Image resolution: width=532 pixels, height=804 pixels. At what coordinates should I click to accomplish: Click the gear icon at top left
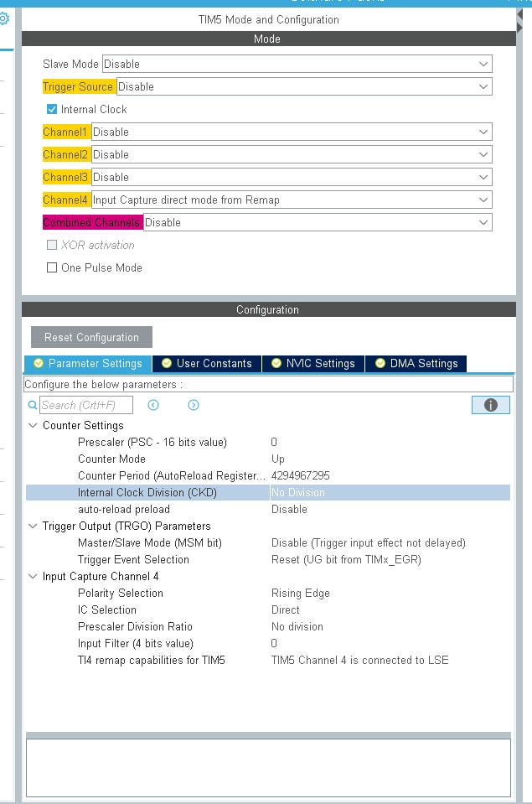point(3,19)
